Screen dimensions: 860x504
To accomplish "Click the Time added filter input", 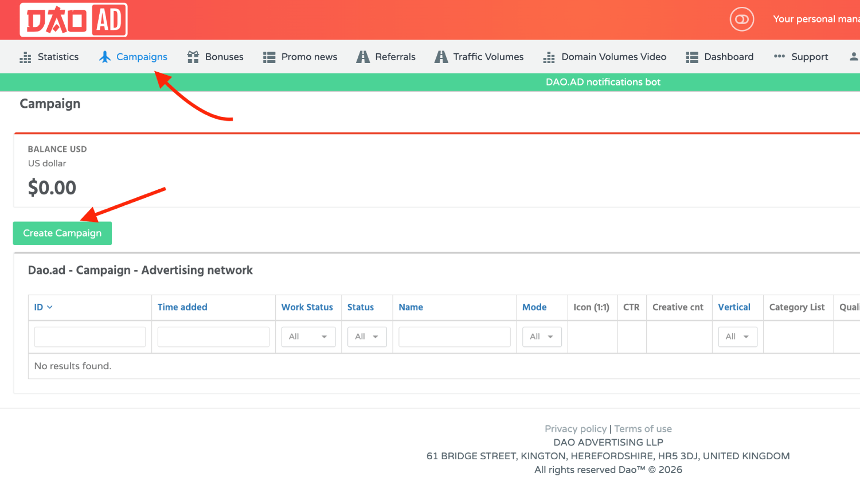I will tap(213, 337).
